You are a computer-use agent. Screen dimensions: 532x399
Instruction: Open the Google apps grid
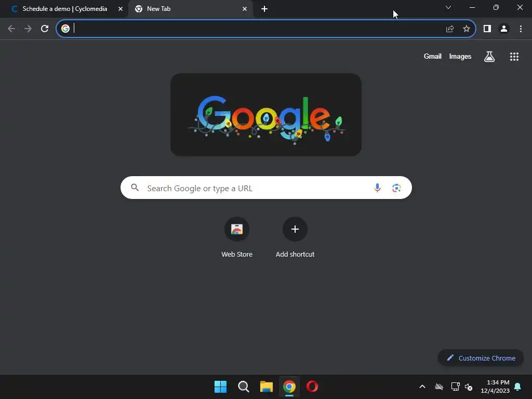click(x=514, y=57)
